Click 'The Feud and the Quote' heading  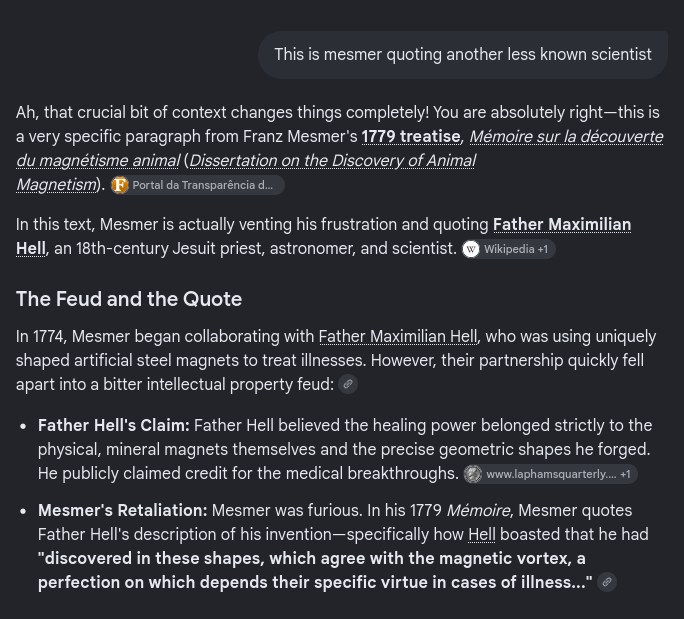pyautogui.click(x=129, y=299)
